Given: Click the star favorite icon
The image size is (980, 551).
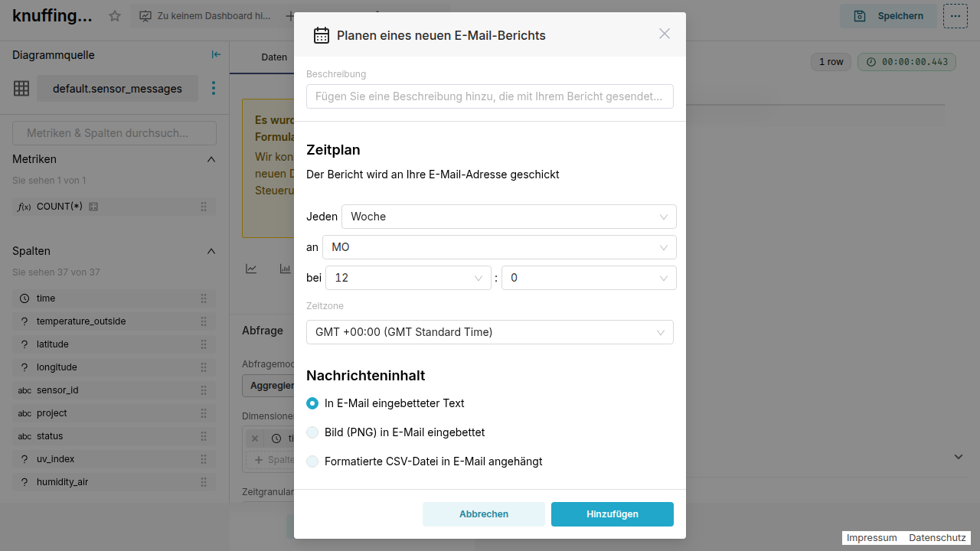Looking at the screenshot, I should point(115,15).
